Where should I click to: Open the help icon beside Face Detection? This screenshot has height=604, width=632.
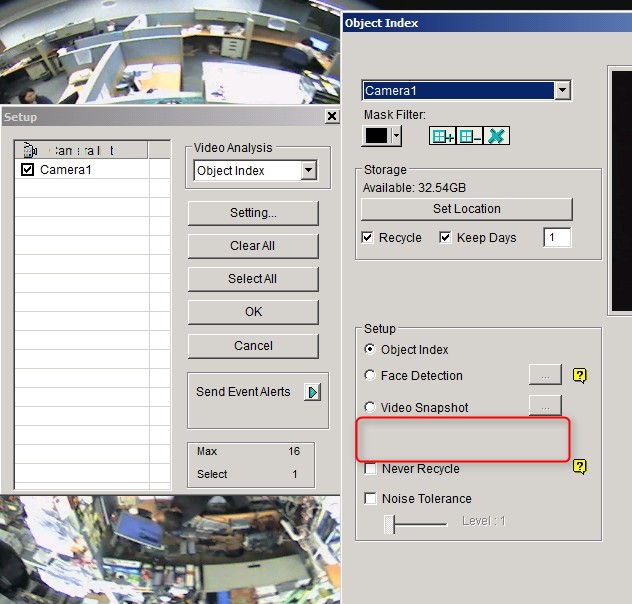(x=580, y=376)
